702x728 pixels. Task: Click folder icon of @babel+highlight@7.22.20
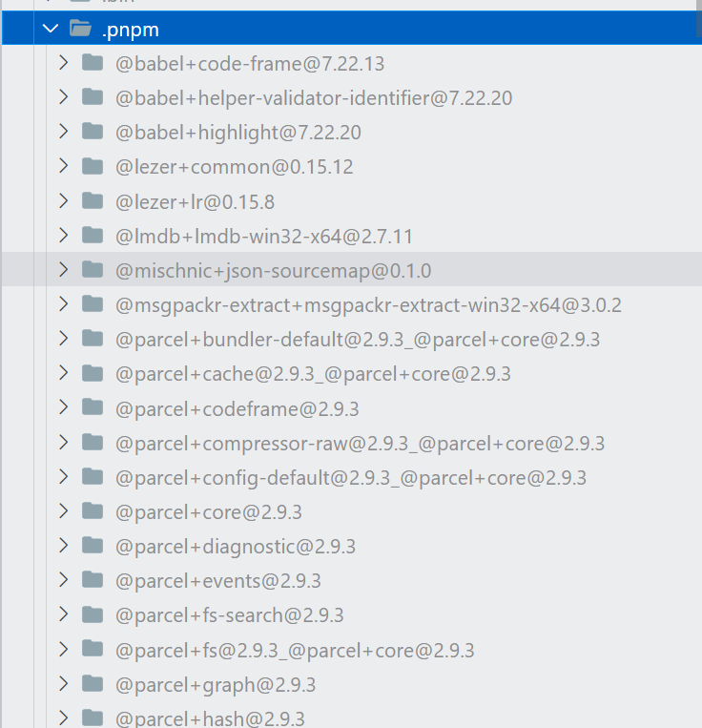click(93, 131)
